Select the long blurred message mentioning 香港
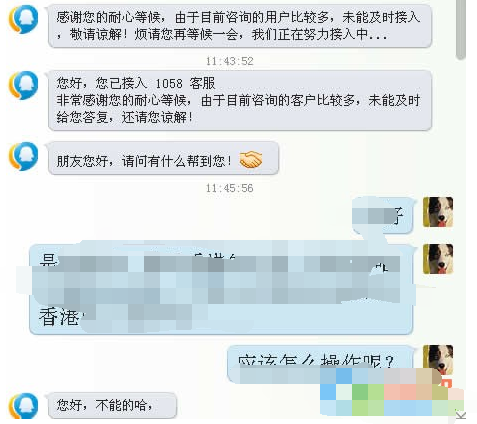Image resolution: width=477 pixels, height=424 pixels. pyautogui.click(x=223, y=289)
